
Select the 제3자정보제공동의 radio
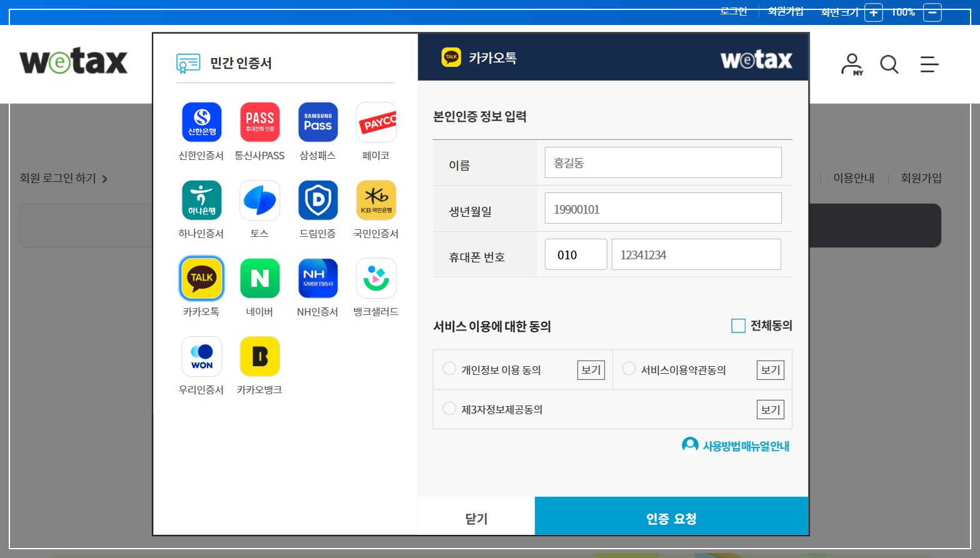[x=449, y=408]
